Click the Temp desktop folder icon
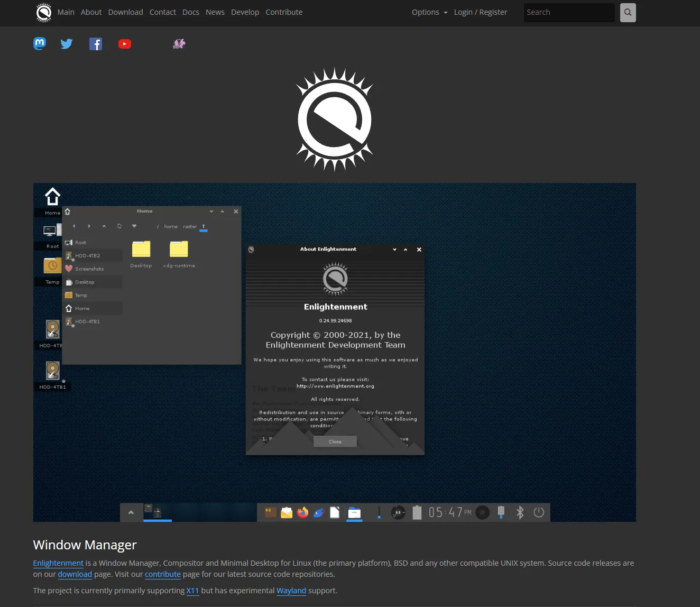 pos(52,265)
